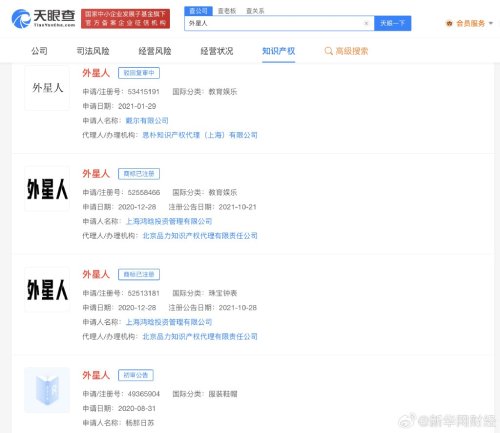Click application date 2020-08-31
Screen dimensions: 500x433
point(137,408)
